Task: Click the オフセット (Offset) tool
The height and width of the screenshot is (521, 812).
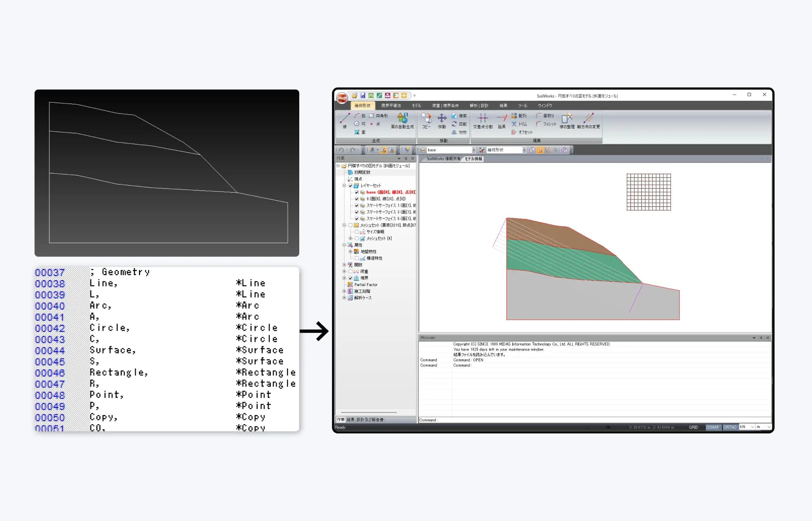Action: click(522, 132)
